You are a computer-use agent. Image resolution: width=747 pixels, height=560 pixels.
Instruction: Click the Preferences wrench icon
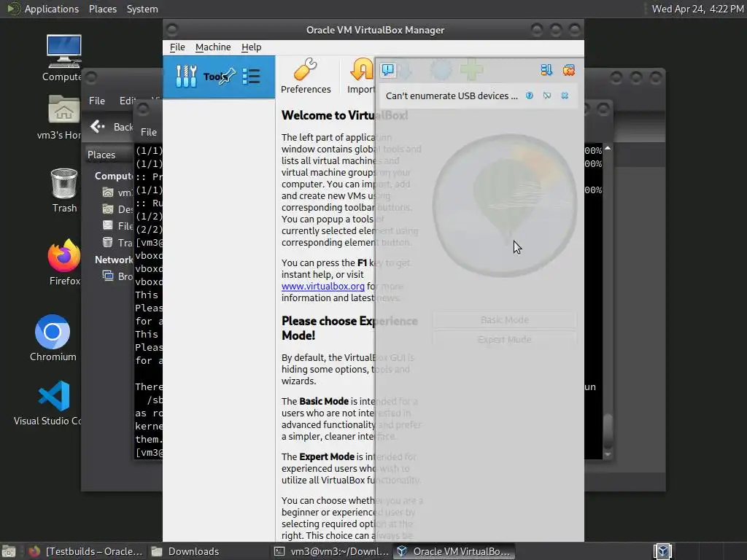click(306, 69)
